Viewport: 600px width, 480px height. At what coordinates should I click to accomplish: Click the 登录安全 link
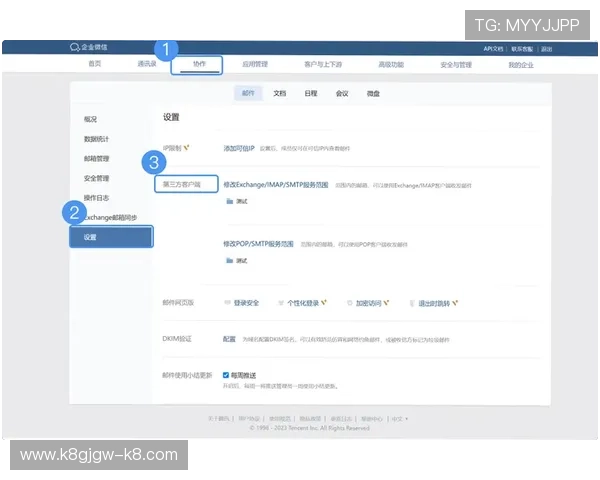[246, 303]
